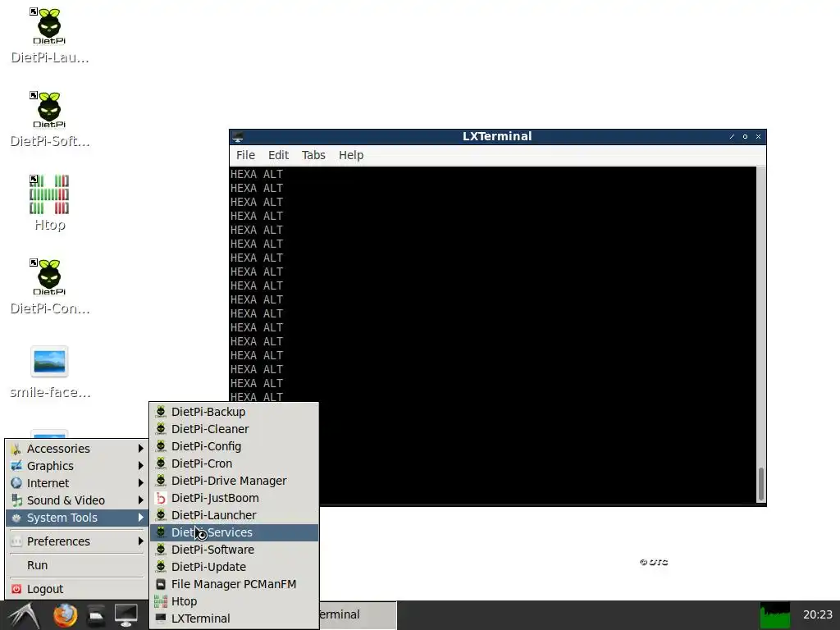This screenshot has width=840, height=630.
Task: Open DietPi-Drive Manager from the submenu
Action: [234, 481]
